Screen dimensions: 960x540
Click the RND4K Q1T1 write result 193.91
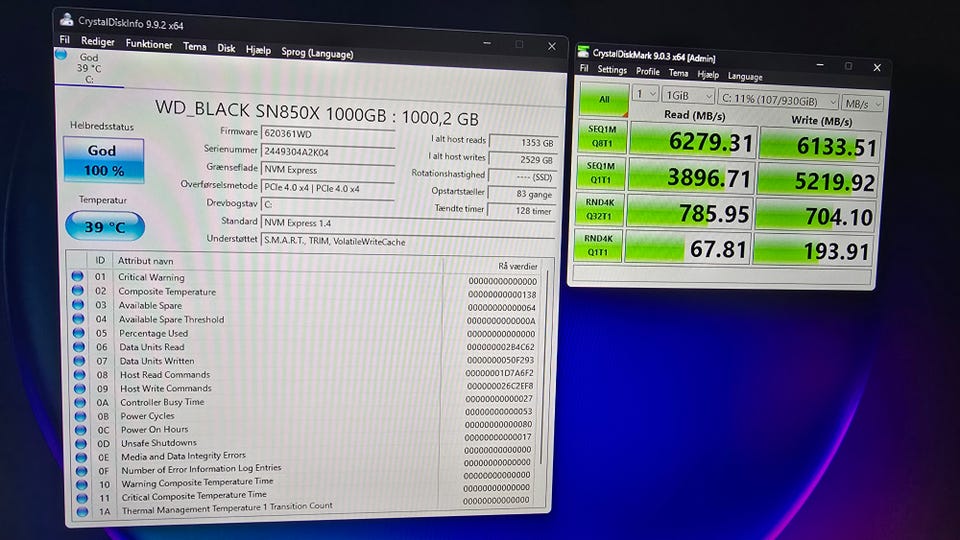[812, 250]
